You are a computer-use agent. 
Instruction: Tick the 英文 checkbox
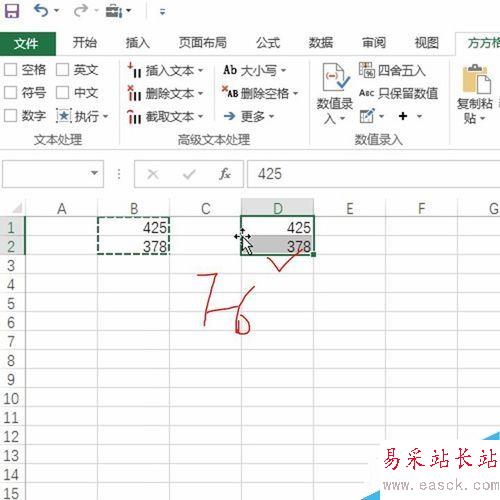pyautogui.click(x=62, y=70)
